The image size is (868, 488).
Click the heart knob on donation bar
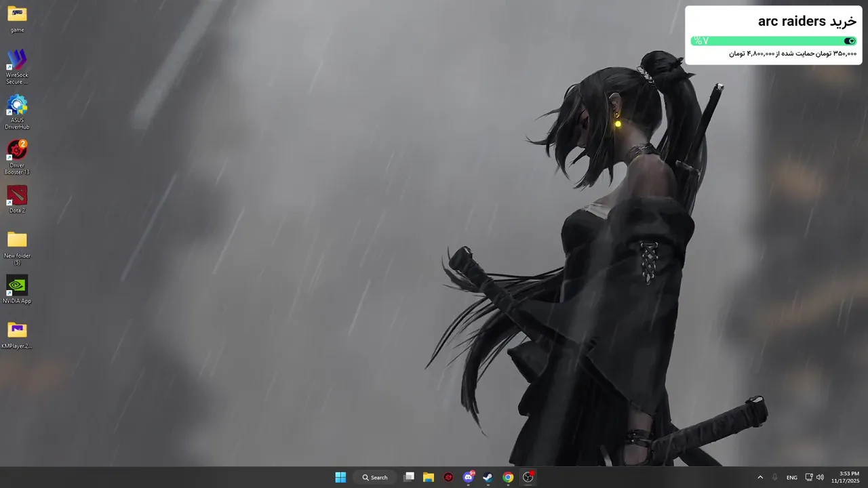pyautogui.click(x=850, y=41)
